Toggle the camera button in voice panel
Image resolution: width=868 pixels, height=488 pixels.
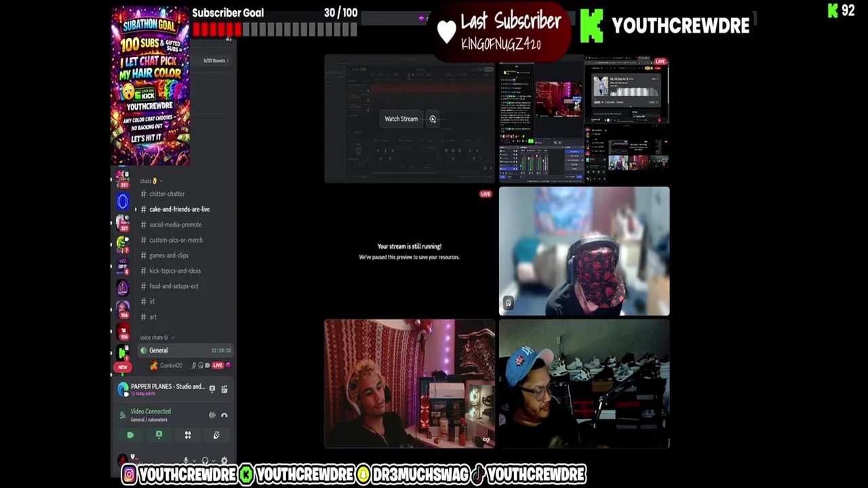click(130, 435)
